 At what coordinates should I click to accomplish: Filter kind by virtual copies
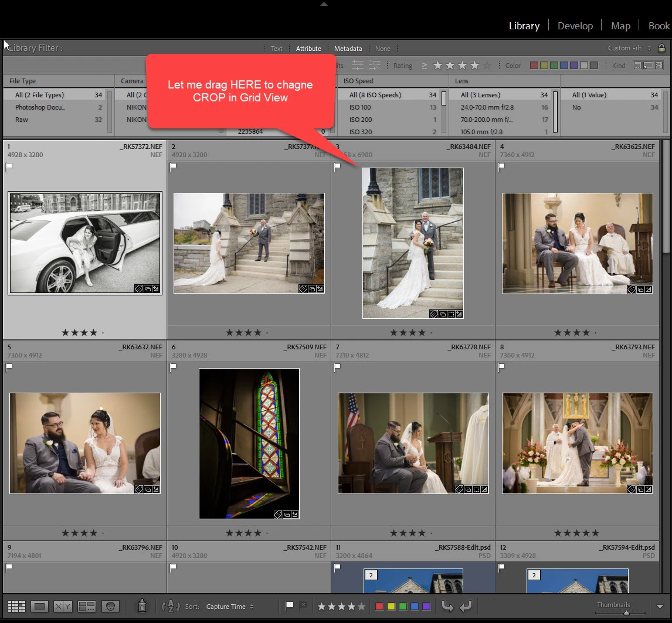pos(649,65)
